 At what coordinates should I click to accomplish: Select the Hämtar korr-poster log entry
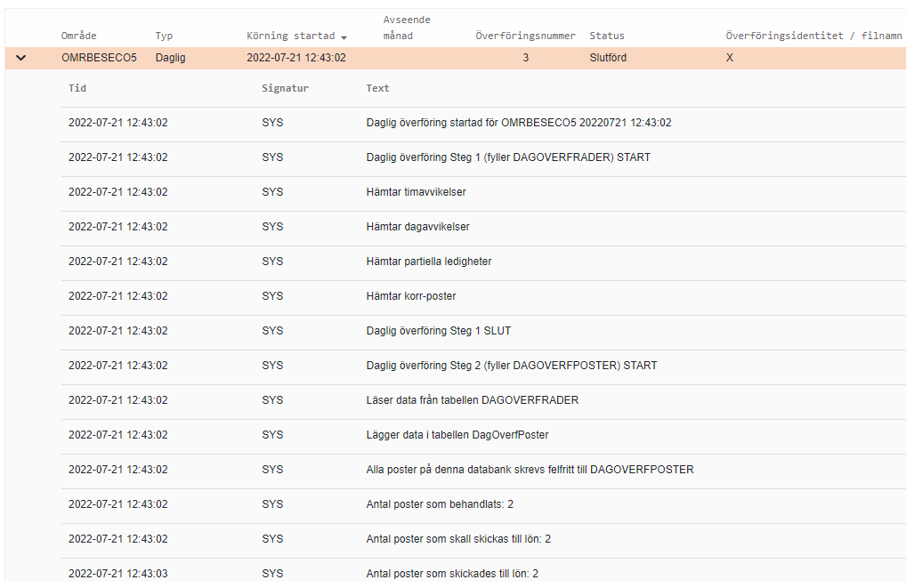point(411,296)
